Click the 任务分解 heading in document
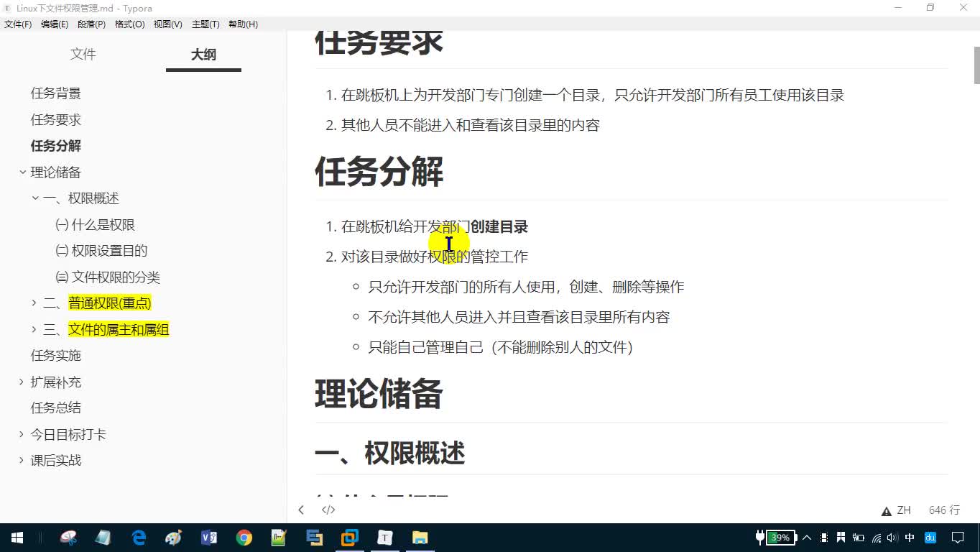 click(379, 172)
